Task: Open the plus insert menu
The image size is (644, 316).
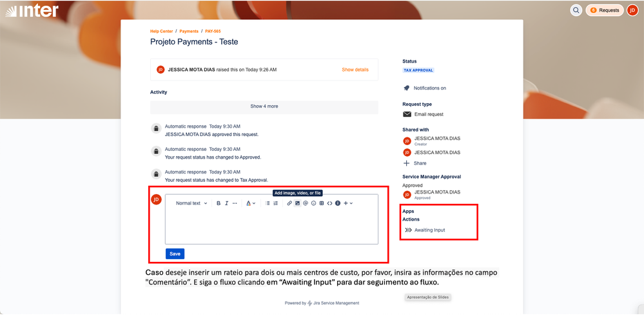Action: [348, 203]
